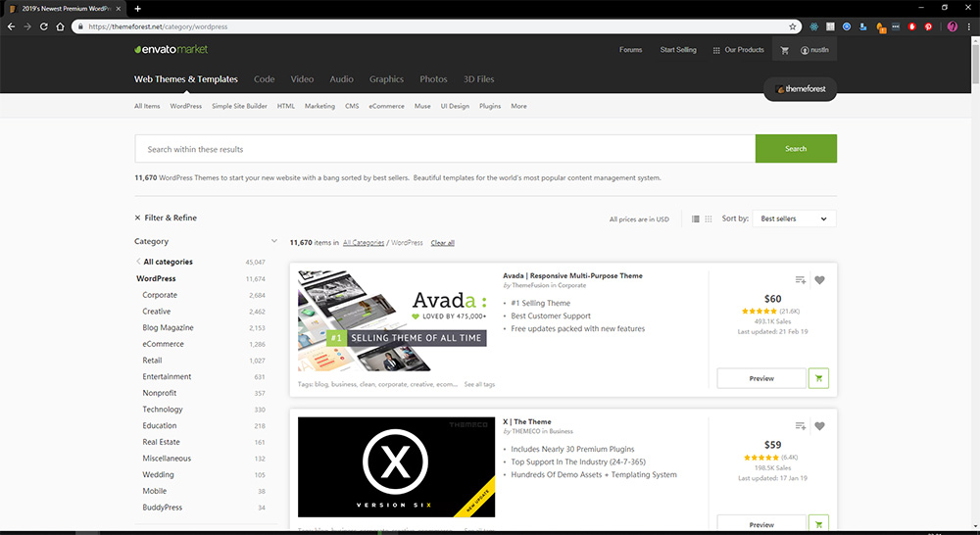Filter by Retail category

pyautogui.click(x=152, y=361)
